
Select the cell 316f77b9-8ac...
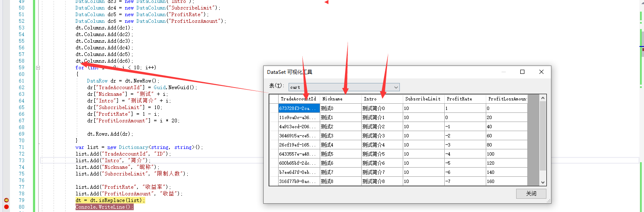coord(299,181)
